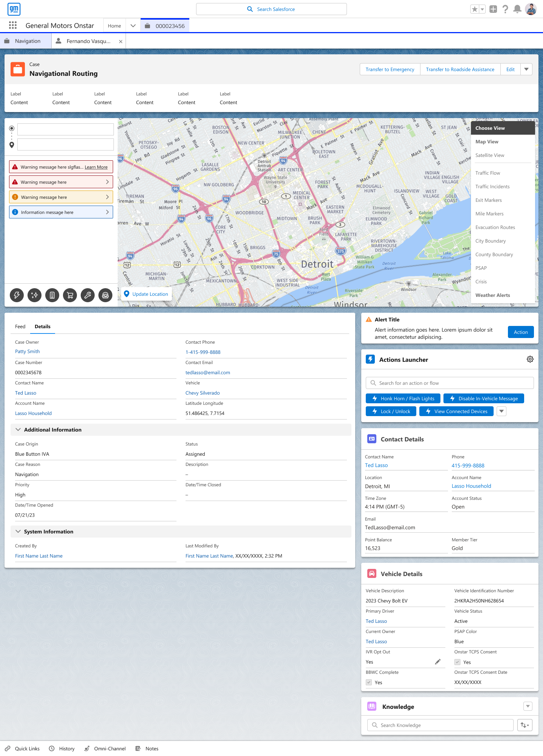Click the destination address input field
This screenshot has height=756, width=543.
click(x=66, y=144)
